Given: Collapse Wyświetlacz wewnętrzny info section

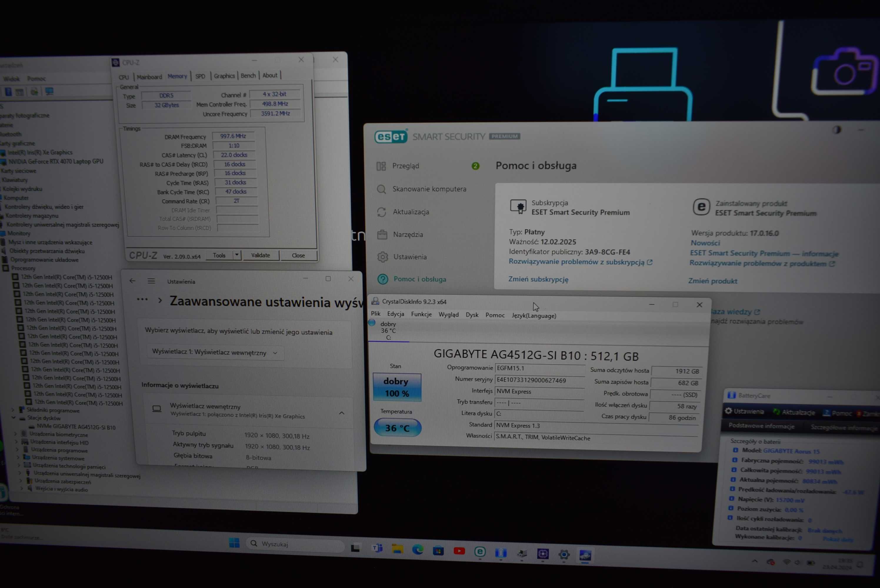Looking at the screenshot, I should (342, 413).
